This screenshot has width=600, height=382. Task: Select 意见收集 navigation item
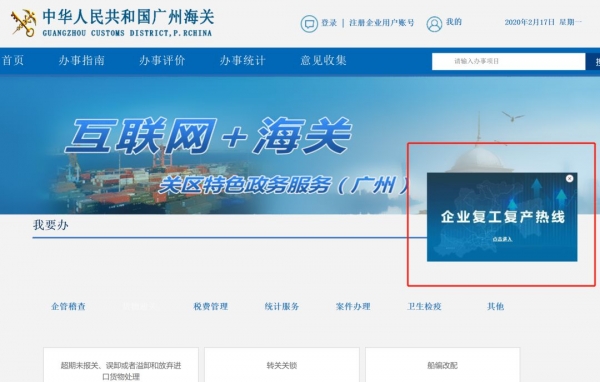click(x=323, y=60)
